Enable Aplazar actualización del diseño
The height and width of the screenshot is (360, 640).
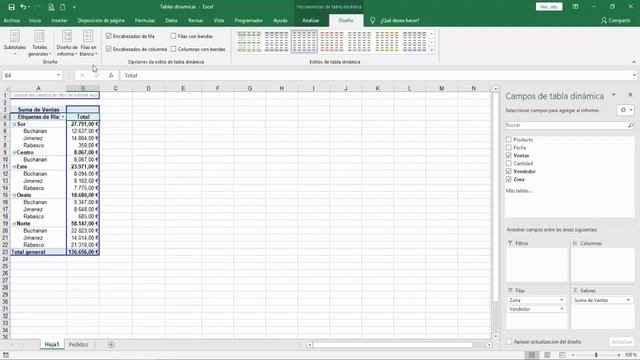pyautogui.click(x=509, y=342)
